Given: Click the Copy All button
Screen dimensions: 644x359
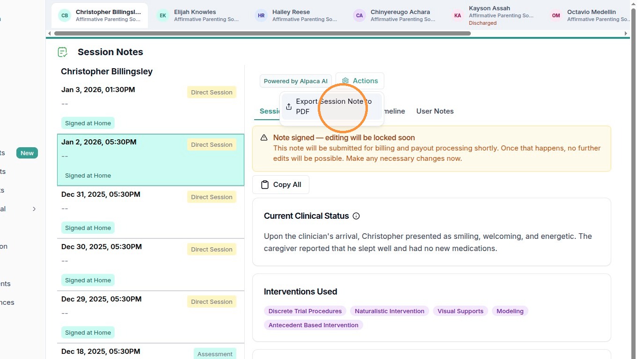Looking at the screenshot, I should [x=281, y=185].
